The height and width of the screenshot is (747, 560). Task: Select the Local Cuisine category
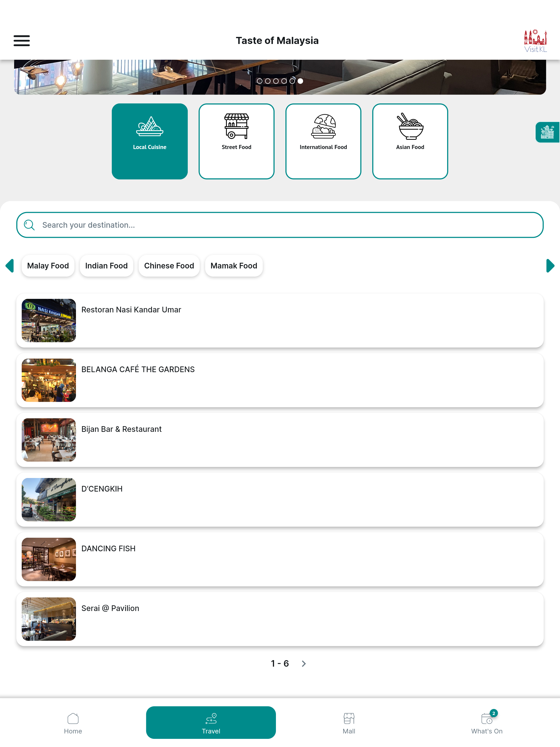click(x=149, y=141)
